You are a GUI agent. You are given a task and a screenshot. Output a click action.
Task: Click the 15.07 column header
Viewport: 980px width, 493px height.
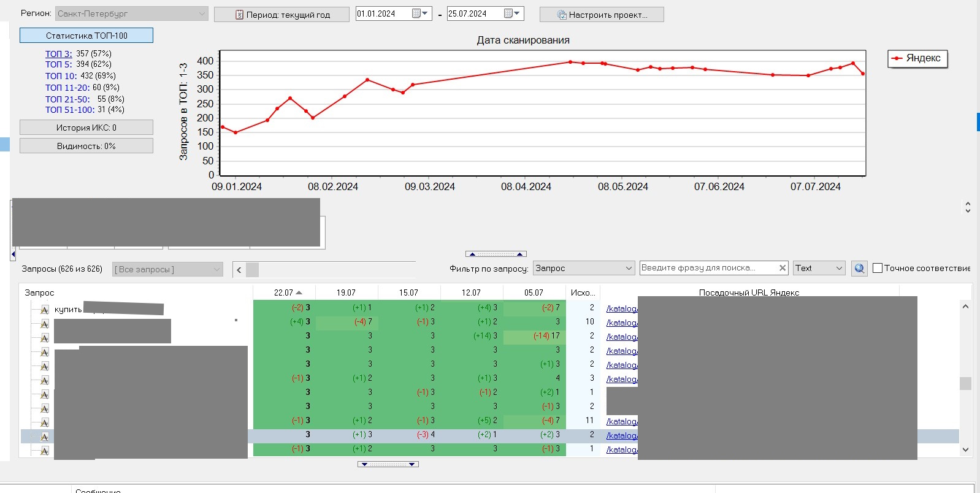pos(409,292)
